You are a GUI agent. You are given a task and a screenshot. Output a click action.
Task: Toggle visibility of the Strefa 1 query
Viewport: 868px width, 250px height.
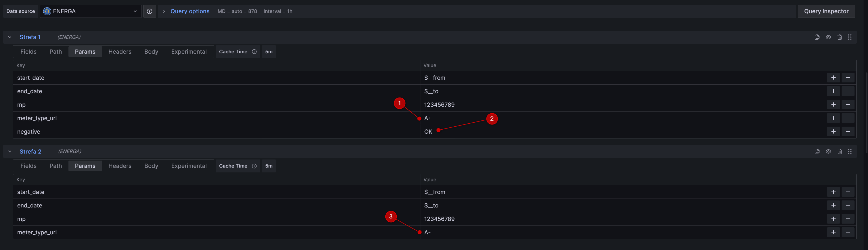pos(829,37)
